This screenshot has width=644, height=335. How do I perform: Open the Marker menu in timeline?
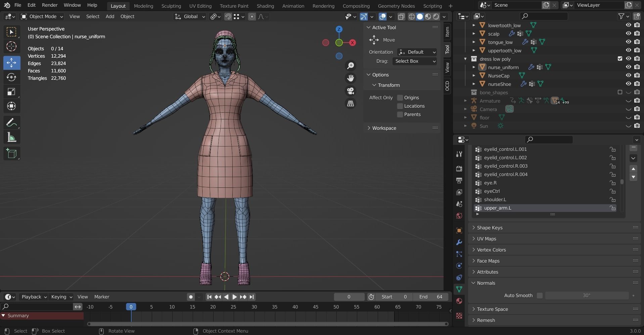pos(102,297)
